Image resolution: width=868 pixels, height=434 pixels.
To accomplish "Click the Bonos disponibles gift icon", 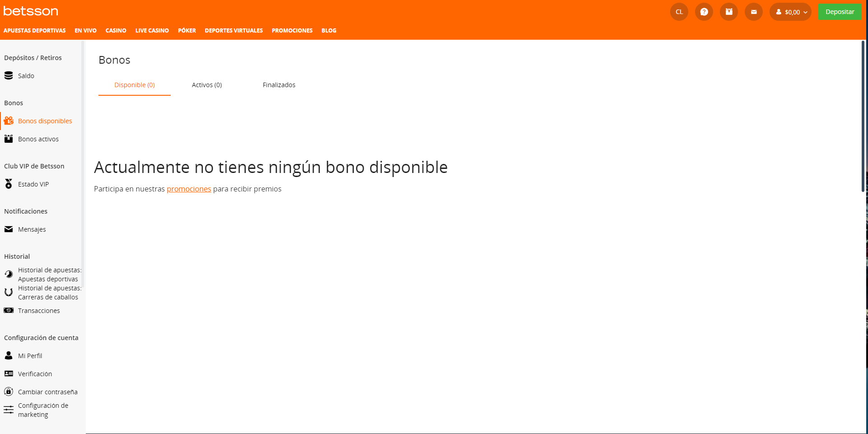I will 9,121.
